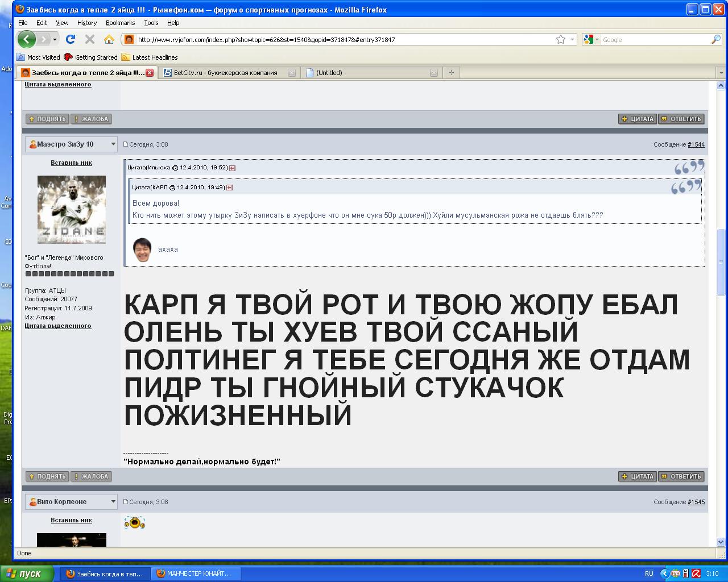Open the Avira red umbrella tray icon

coord(696,573)
